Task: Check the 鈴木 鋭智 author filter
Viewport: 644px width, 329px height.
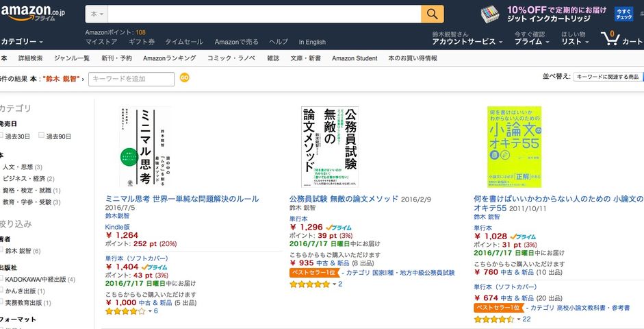Action: [1, 249]
